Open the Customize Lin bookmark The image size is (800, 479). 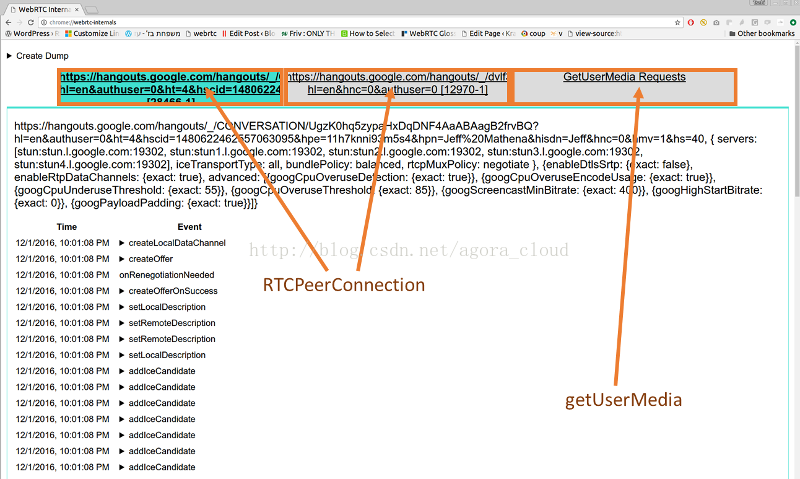92,34
